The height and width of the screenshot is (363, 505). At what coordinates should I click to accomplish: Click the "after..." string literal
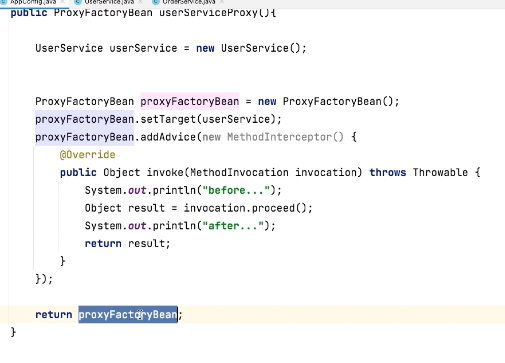[x=233, y=226]
